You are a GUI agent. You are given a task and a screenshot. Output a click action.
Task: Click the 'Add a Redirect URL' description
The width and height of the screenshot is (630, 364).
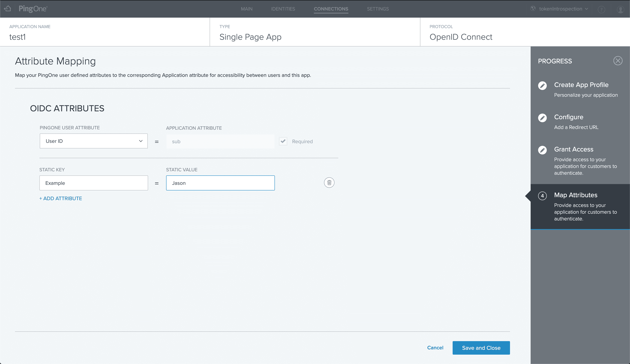[x=576, y=127]
